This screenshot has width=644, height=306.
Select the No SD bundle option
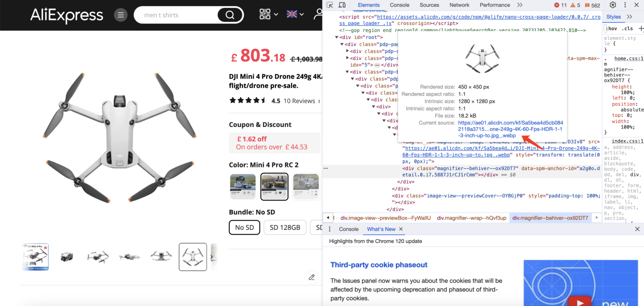244,227
